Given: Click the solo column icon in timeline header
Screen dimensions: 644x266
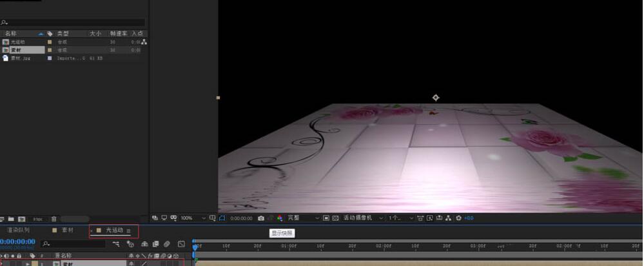Looking at the screenshot, I should pyautogui.click(x=13, y=256).
